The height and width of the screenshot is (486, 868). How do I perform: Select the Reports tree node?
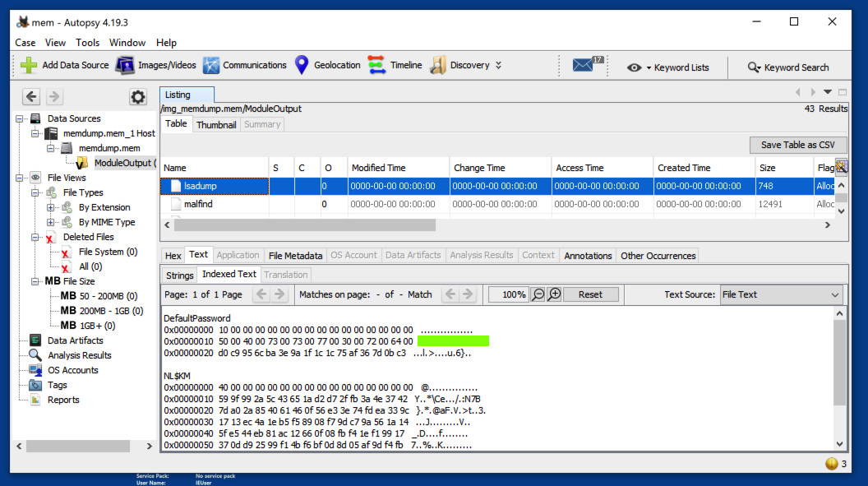tap(63, 400)
